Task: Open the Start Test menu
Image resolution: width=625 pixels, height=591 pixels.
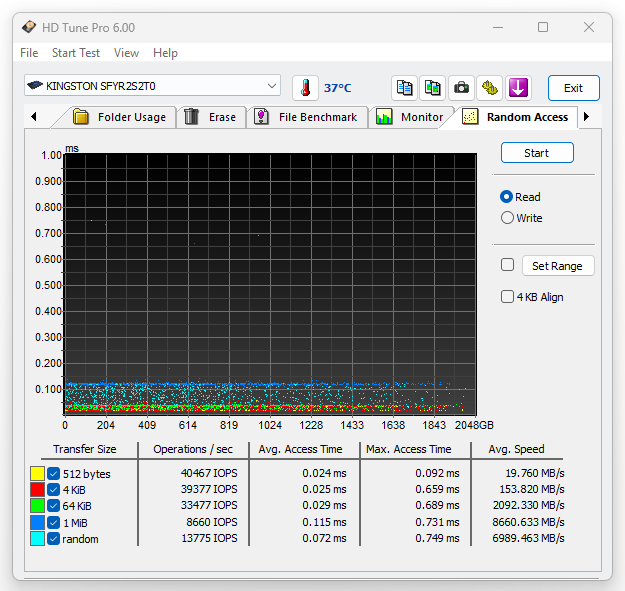Action: coord(76,53)
